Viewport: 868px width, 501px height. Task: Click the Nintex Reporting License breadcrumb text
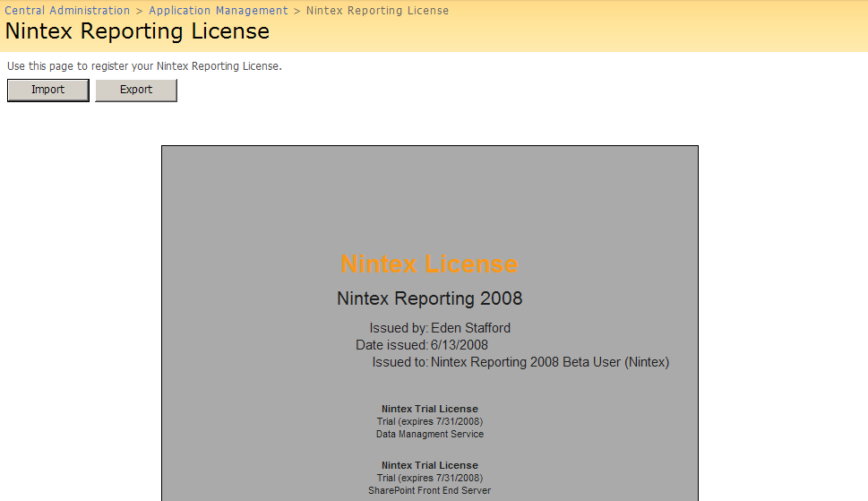tap(377, 11)
